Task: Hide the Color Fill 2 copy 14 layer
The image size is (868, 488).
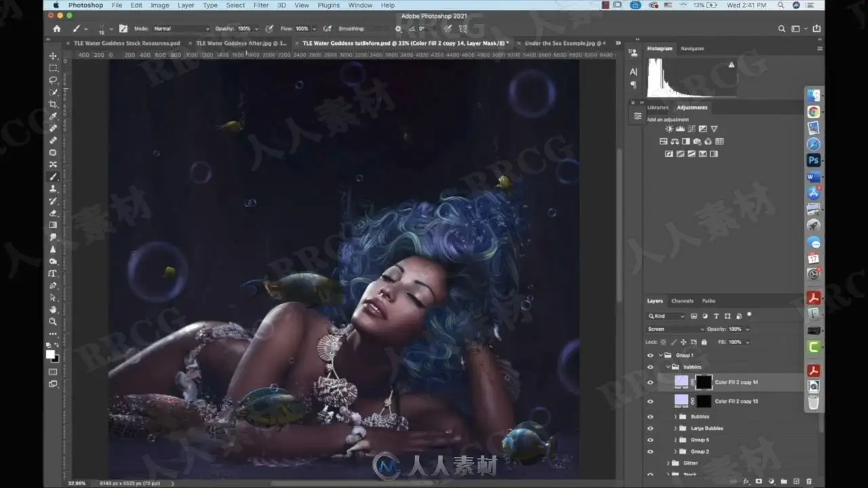Action: (x=650, y=382)
